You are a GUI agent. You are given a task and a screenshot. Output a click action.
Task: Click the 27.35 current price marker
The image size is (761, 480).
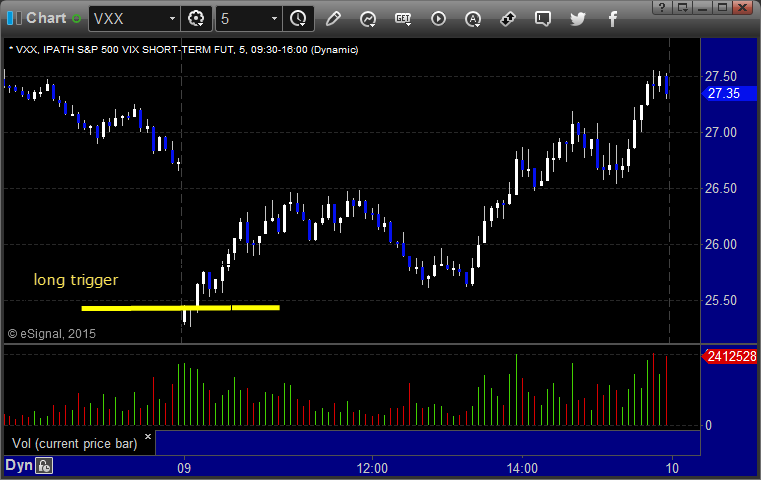729,93
